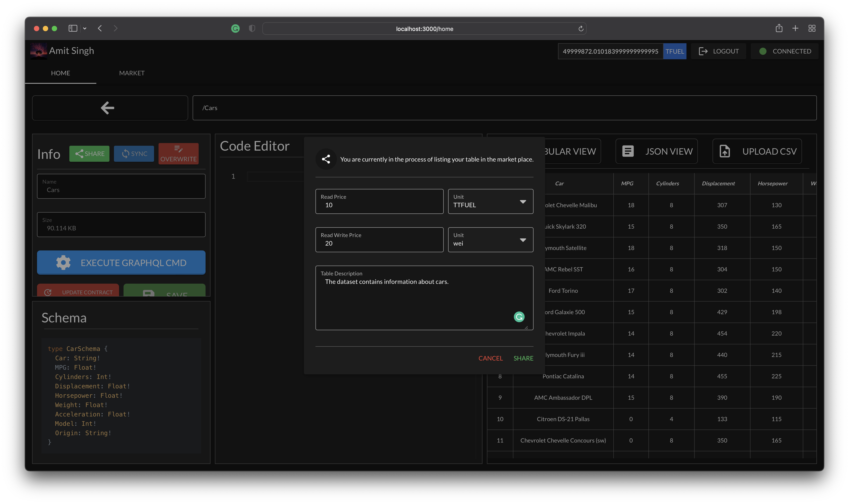
Task: Open the Safari tab overview grid
Action: (x=812, y=28)
